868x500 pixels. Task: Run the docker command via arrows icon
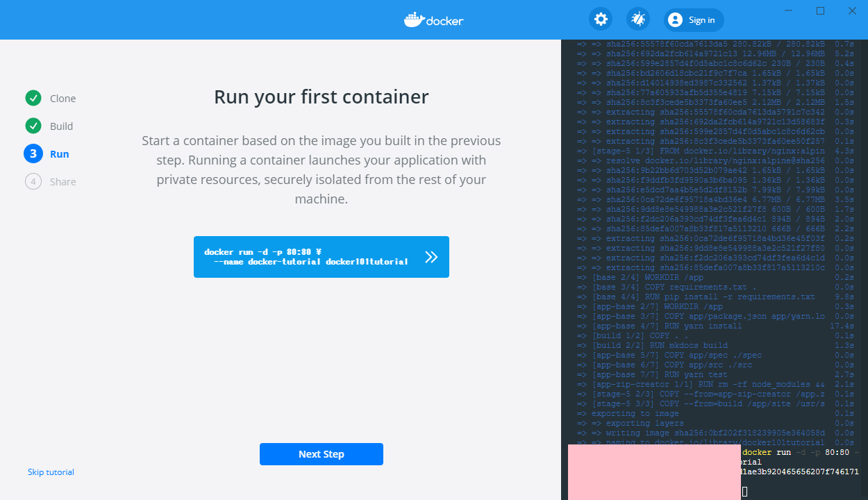click(431, 257)
